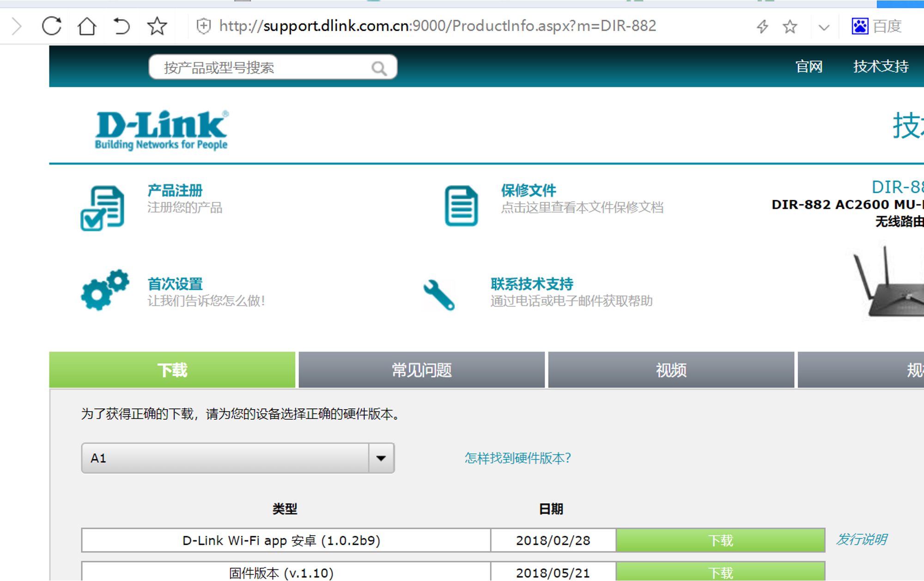
Task: Click the hardware version instruction text
Action: pos(241,414)
